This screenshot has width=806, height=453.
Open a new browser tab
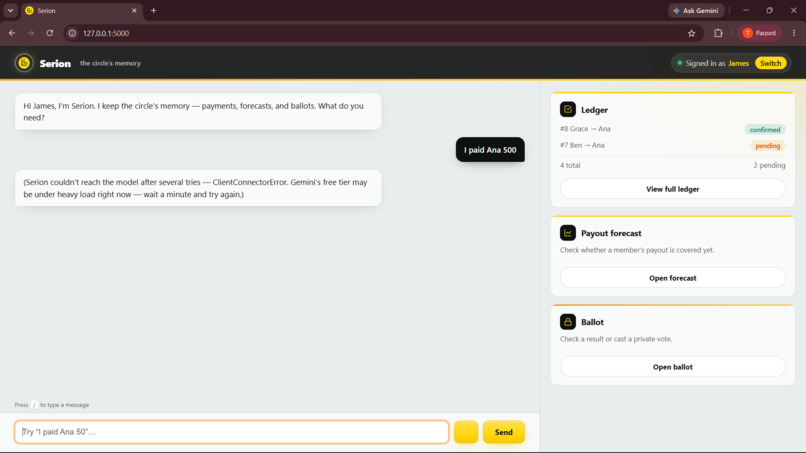pyautogui.click(x=153, y=10)
